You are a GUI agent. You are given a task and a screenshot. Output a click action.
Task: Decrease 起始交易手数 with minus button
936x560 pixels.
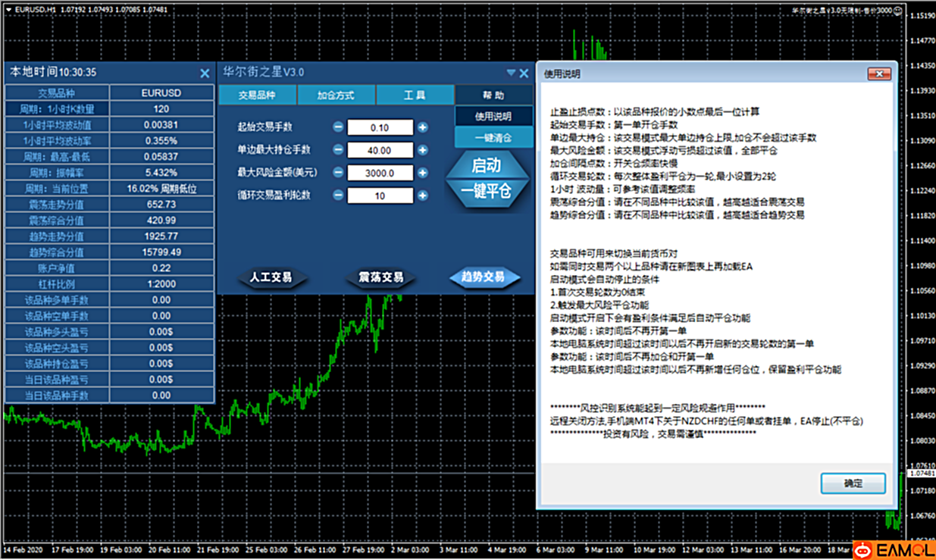pos(338,128)
